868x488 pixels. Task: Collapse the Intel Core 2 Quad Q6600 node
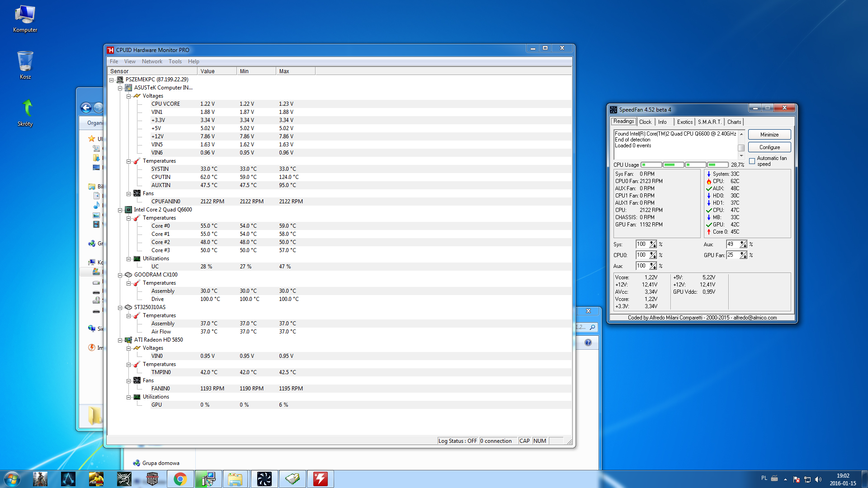[120, 210]
